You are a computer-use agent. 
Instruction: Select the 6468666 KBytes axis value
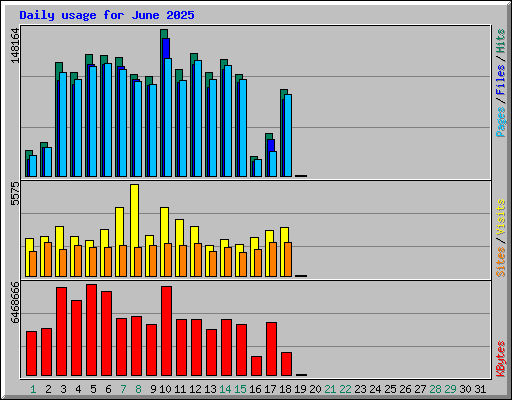click(15, 303)
